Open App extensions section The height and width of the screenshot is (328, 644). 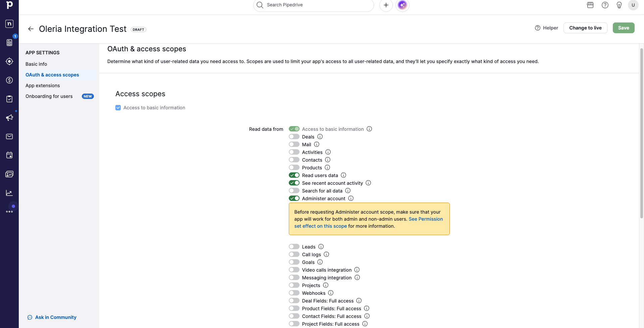pyautogui.click(x=43, y=86)
